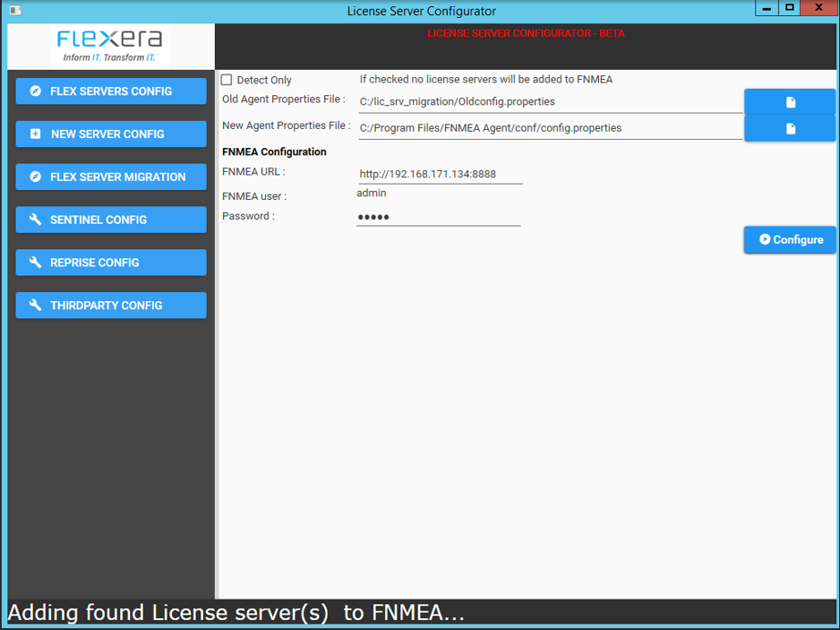The image size is (840, 630).
Task: Click the Flexera logo
Action: click(x=109, y=45)
